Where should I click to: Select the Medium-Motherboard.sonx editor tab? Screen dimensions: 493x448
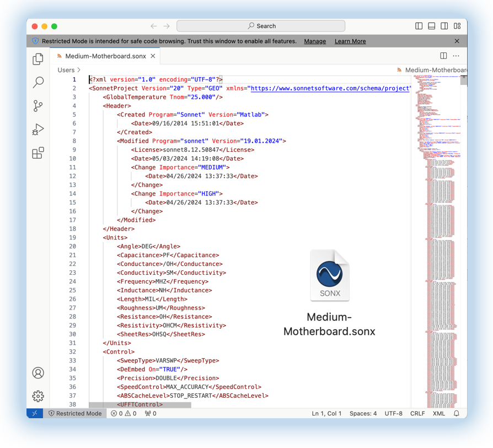(105, 56)
